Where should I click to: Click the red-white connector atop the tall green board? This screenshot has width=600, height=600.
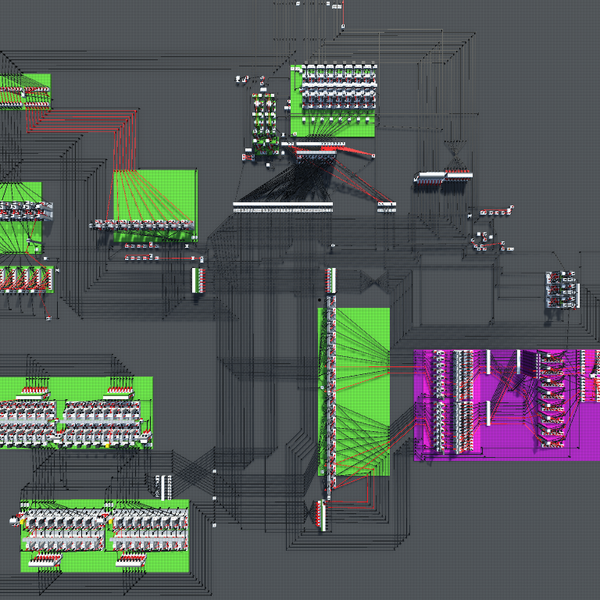tap(331, 280)
